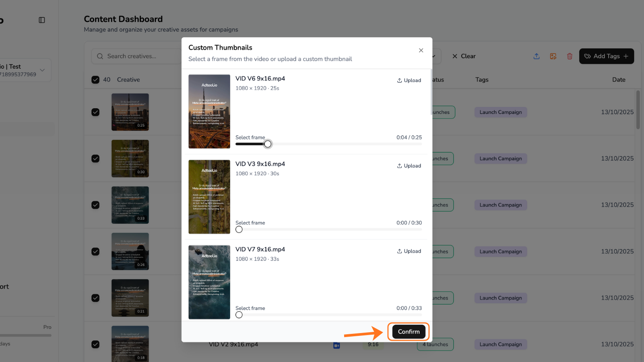The height and width of the screenshot is (362, 644).
Task: Click the Tags column header
Action: 482,80
